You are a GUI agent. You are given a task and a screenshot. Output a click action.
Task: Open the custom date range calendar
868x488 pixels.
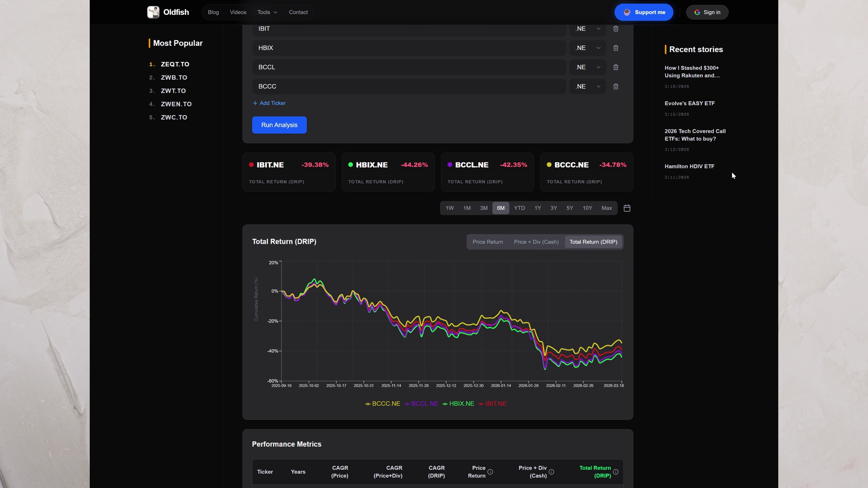pos(627,208)
